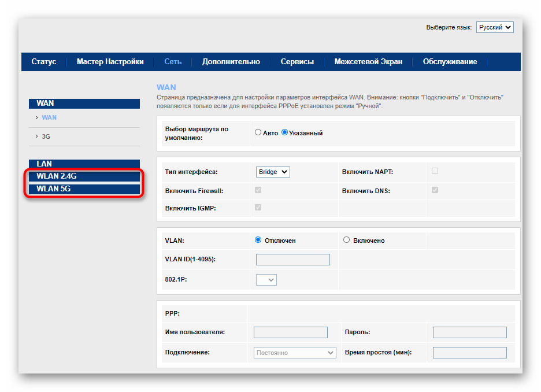Image resolution: width=541 pixels, height=392 pixels.
Task: Open Мастер Настройки in top navigation
Action: [x=110, y=62]
